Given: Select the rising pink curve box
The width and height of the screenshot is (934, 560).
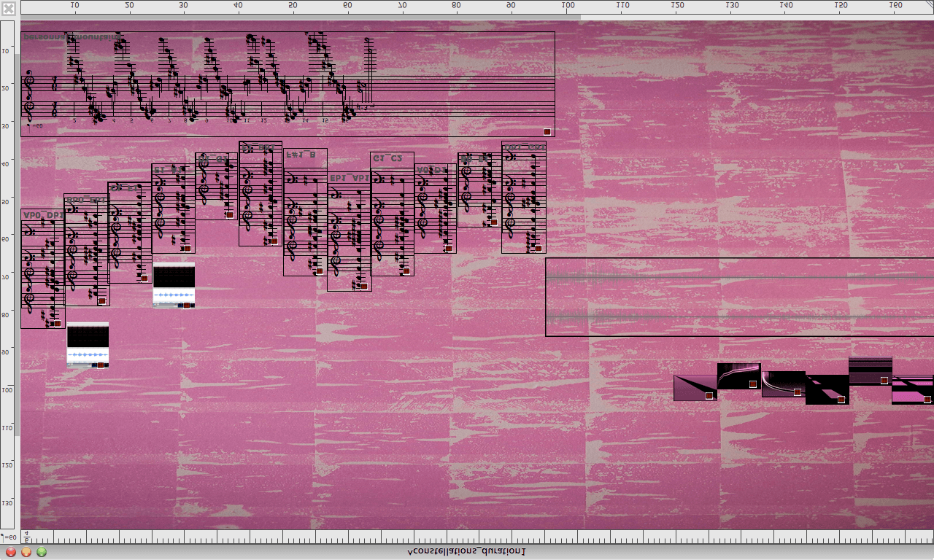Looking at the screenshot, I should 739,376.
